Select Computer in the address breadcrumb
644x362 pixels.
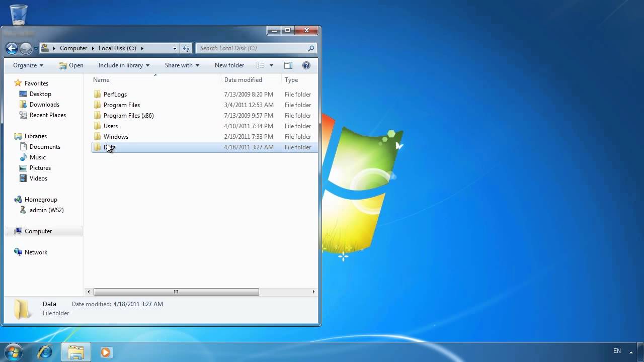tap(73, 48)
